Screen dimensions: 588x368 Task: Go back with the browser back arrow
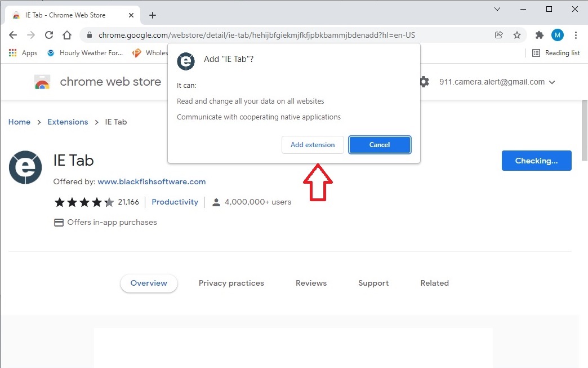pos(13,35)
